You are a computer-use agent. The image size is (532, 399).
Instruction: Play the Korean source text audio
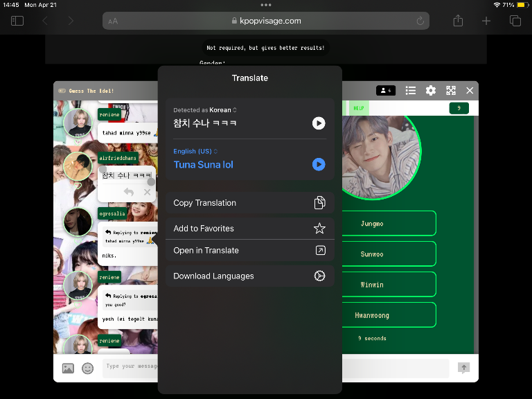click(319, 123)
